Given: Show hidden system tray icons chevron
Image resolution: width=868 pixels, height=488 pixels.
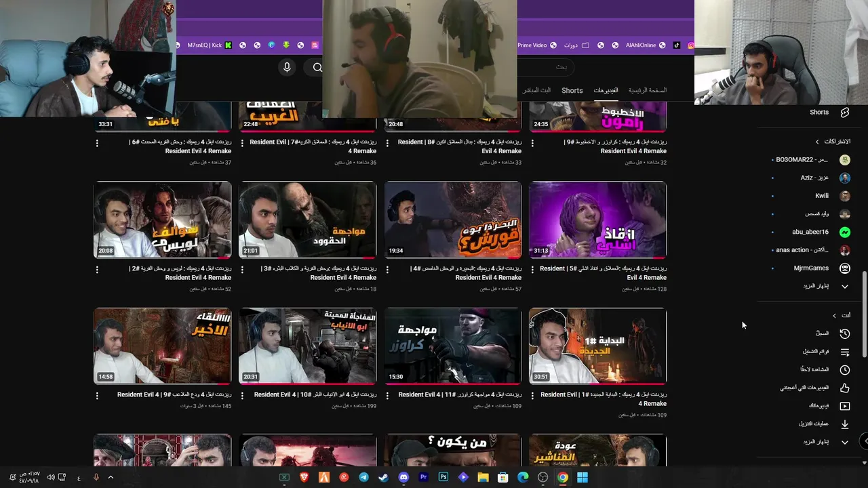Looking at the screenshot, I should coord(111,477).
